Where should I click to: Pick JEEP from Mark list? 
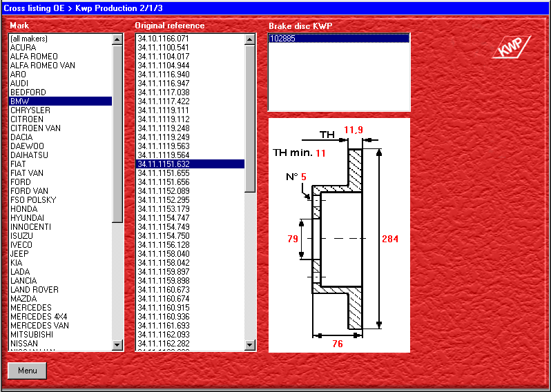pyautogui.click(x=60, y=253)
